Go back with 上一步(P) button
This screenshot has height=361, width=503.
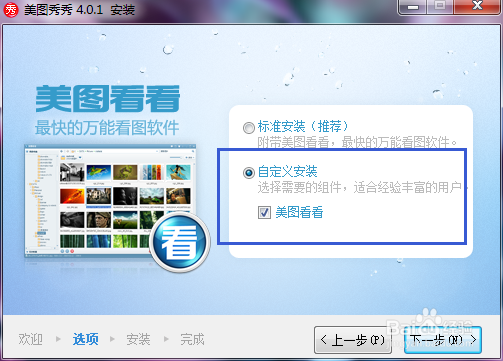coord(353,340)
